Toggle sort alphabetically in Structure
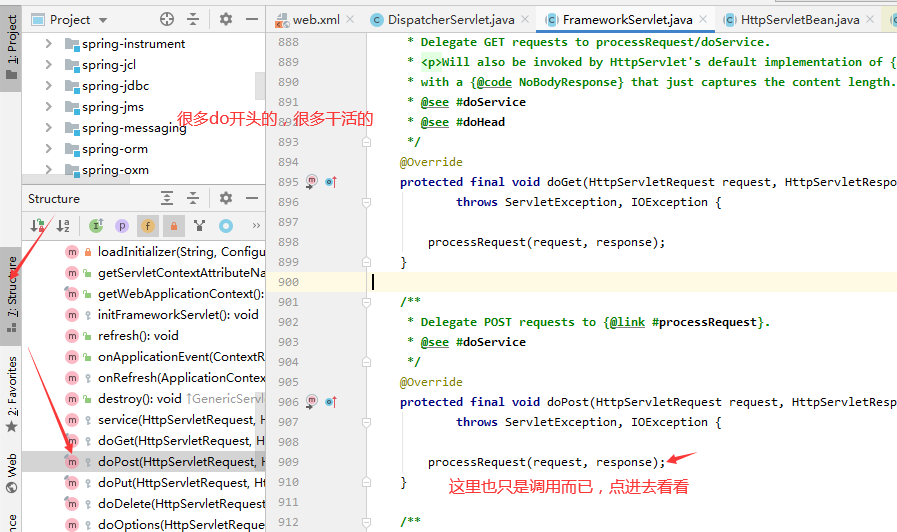 [x=63, y=226]
